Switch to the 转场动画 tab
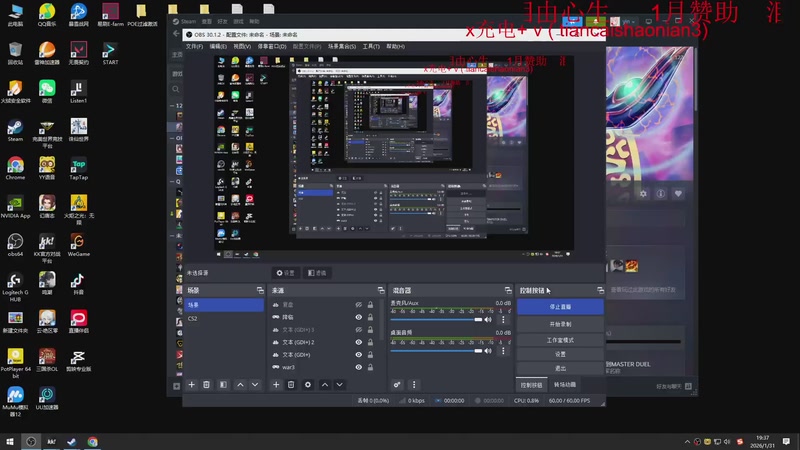This screenshot has width=800, height=450. pyautogui.click(x=564, y=384)
